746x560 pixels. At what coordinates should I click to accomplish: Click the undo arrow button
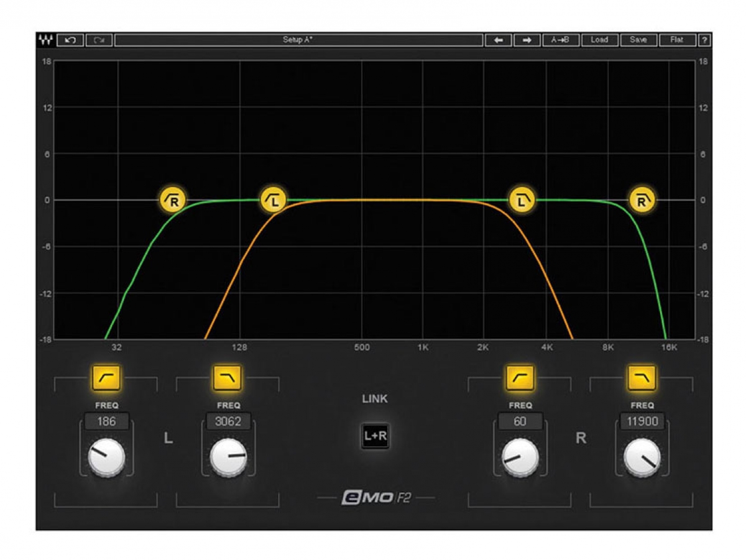[70, 40]
